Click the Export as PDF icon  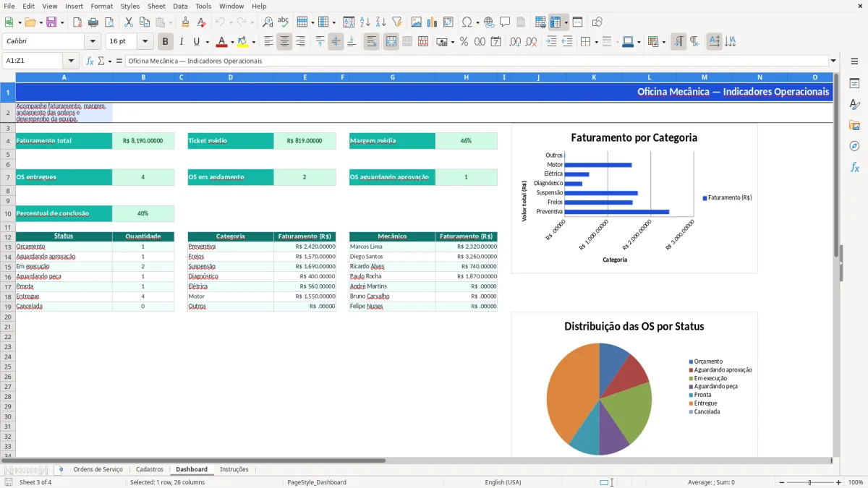tap(77, 22)
